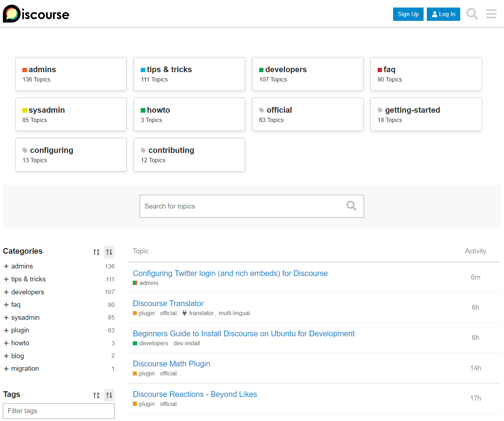Sort Tags alphabetically using the sort icon
Viewport: 504px width, 421px height.
click(96, 395)
